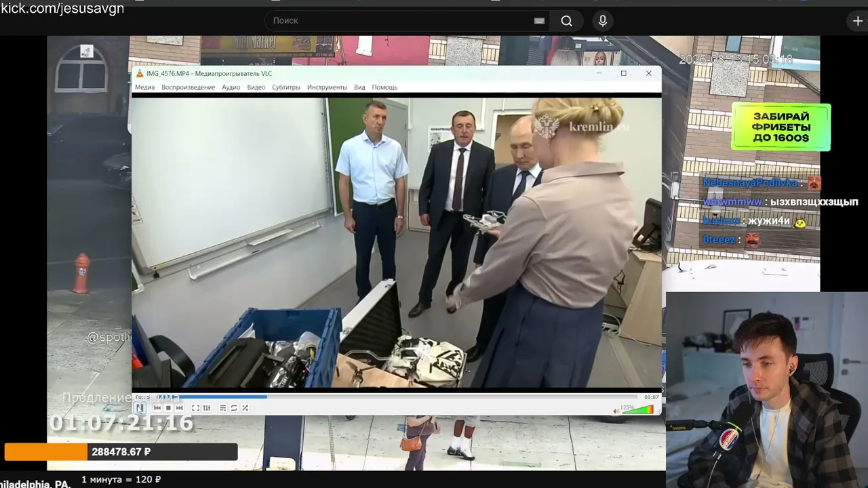This screenshot has height=488, width=868.
Task: Stop playback in VLC
Action: coord(168,408)
